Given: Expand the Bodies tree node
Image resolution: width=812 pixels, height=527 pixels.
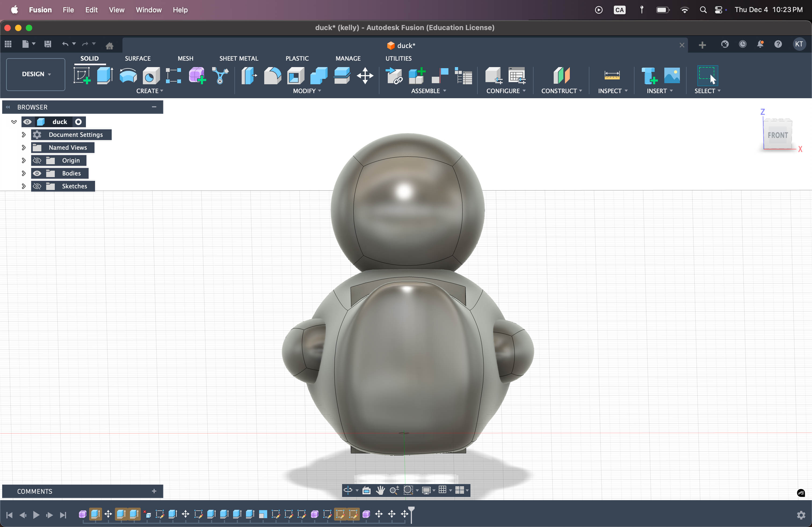Looking at the screenshot, I should pos(24,173).
